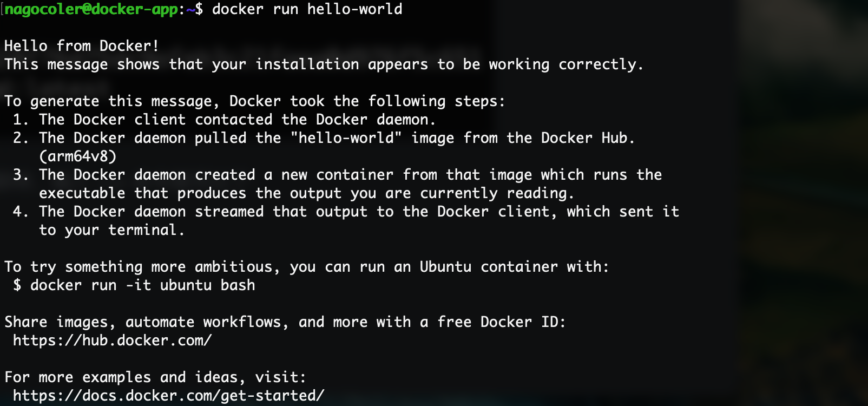Click the word "Ubuntu" in the output
This screenshot has width=868, height=406.
coord(445,267)
